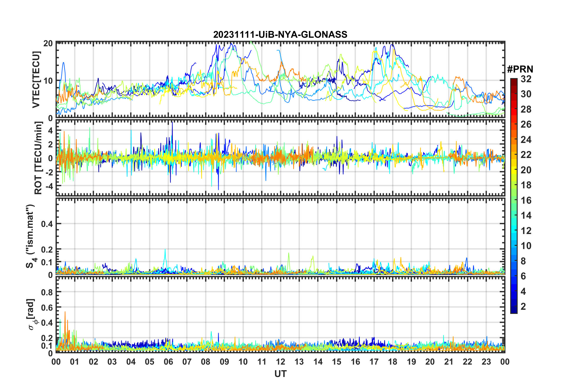Click x-axis hour tick label 17
This screenshot has height=392, width=561.
(x=374, y=362)
